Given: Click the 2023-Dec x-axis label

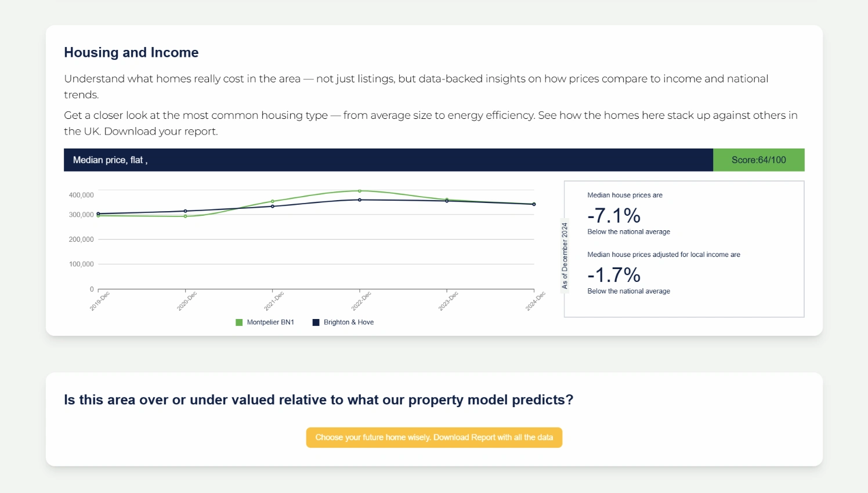Looking at the screenshot, I should pyautogui.click(x=448, y=301).
